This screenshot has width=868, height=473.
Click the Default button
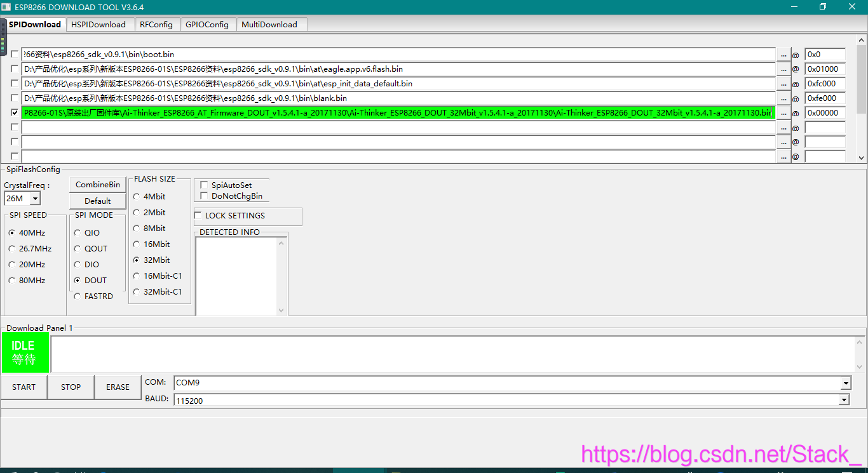(98, 201)
